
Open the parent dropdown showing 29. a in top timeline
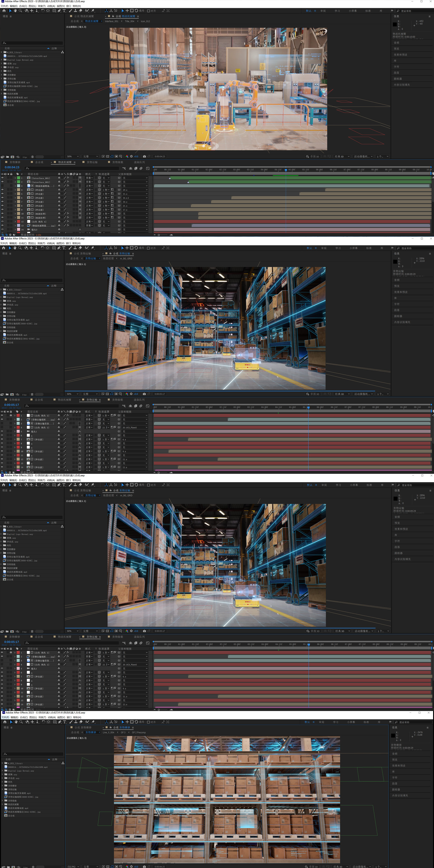135,190
